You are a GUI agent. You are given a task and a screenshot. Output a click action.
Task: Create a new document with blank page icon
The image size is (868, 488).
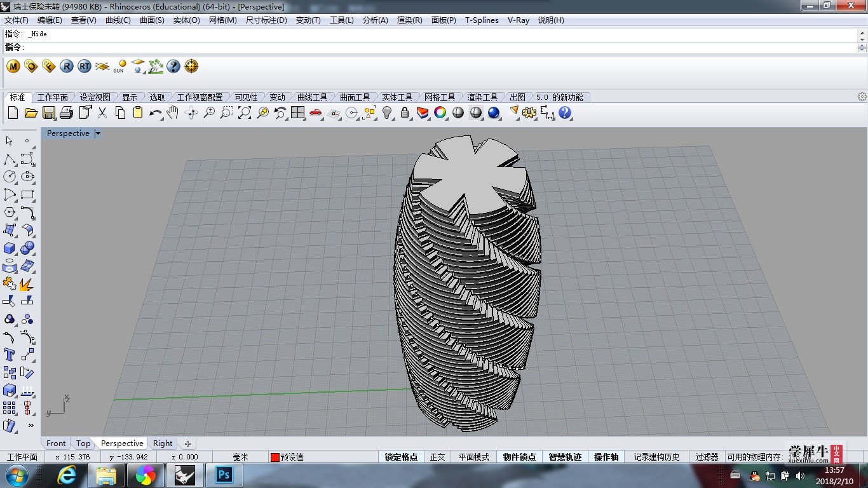tap(13, 113)
